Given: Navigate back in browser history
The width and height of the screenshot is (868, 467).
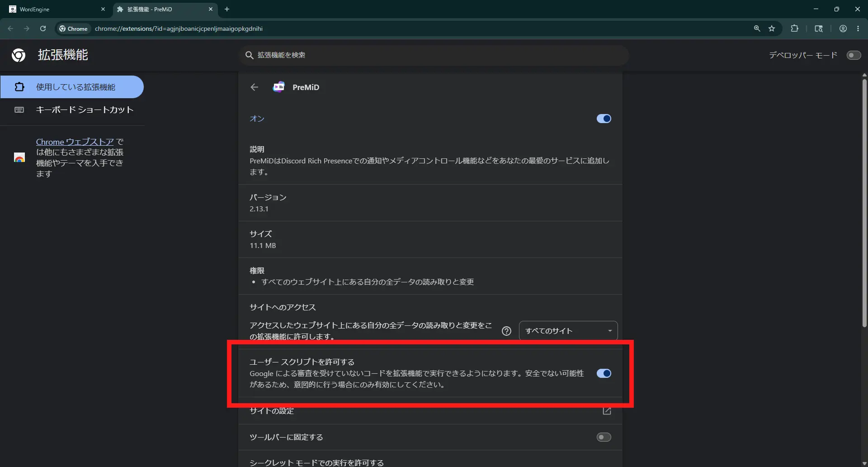Looking at the screenshot, I should point(10,29).
